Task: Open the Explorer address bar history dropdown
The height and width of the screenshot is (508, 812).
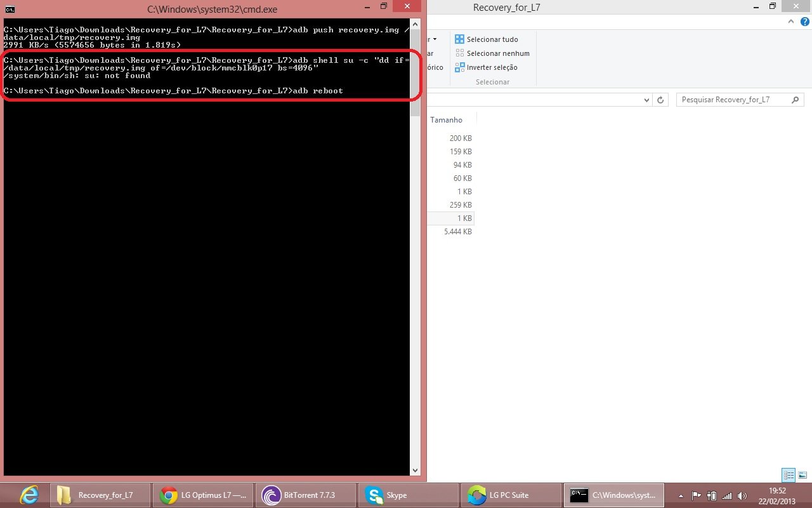Action: 646,100
